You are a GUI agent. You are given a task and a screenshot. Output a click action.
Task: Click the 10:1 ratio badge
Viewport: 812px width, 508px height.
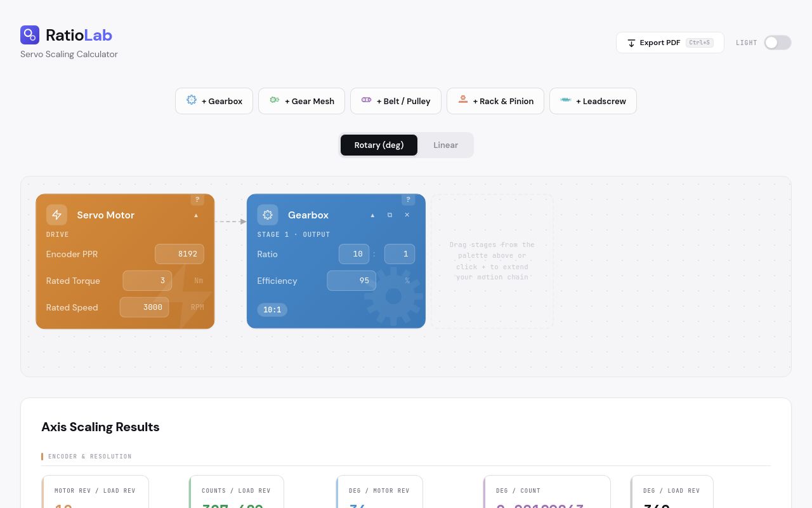click(272, 310)
